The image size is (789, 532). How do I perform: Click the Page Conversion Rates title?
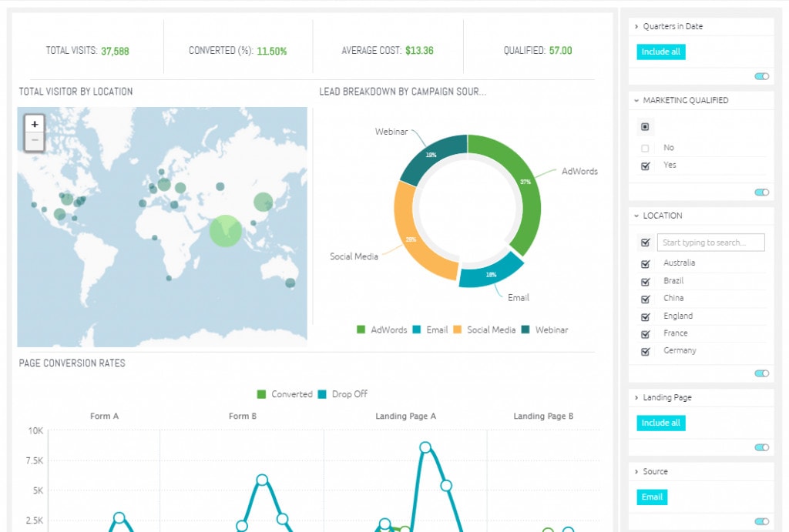pyautogui.click(x=72, y=363)
